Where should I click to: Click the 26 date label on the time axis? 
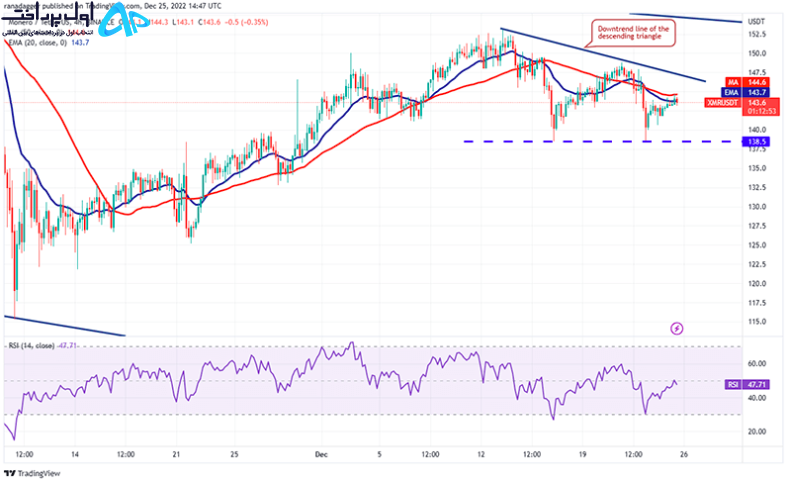click(684, 454)
